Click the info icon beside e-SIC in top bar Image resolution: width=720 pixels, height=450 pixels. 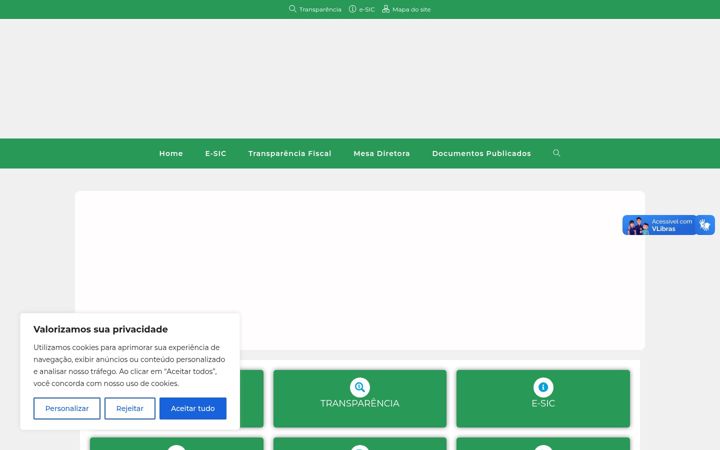[352, 9]
